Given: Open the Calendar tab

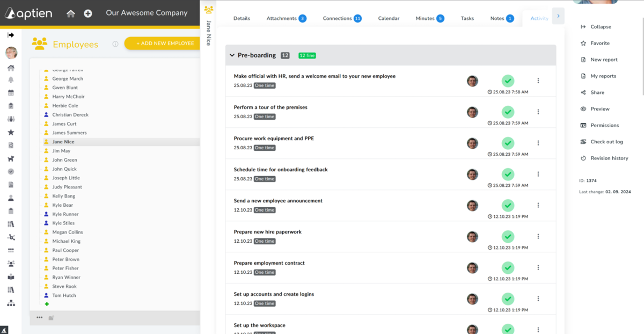Looking at the screenshot, I should (x=389, y=18).
